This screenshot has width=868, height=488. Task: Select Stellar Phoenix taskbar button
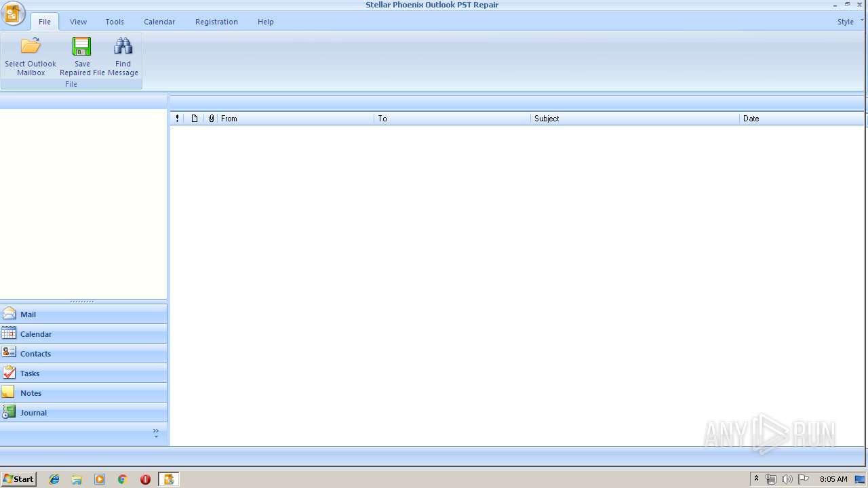tap(168, 479)
